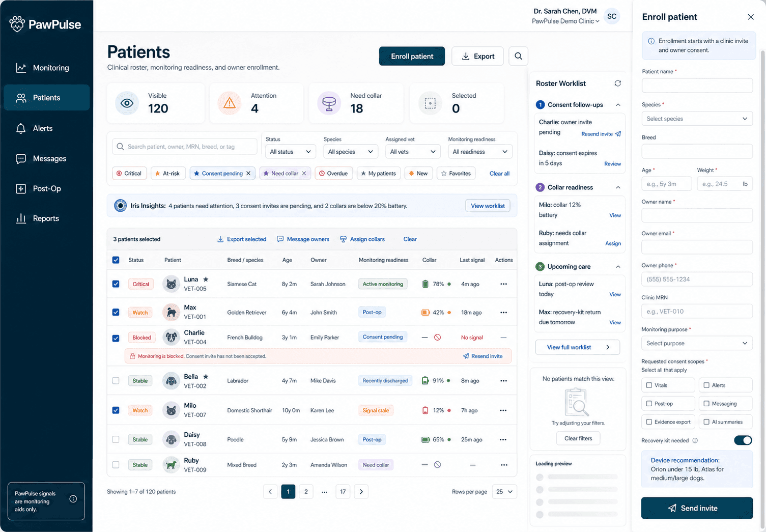Viewport: 766px width, 532px height.
Task: Close the Enroll patient panel
Action: (751, 17)
